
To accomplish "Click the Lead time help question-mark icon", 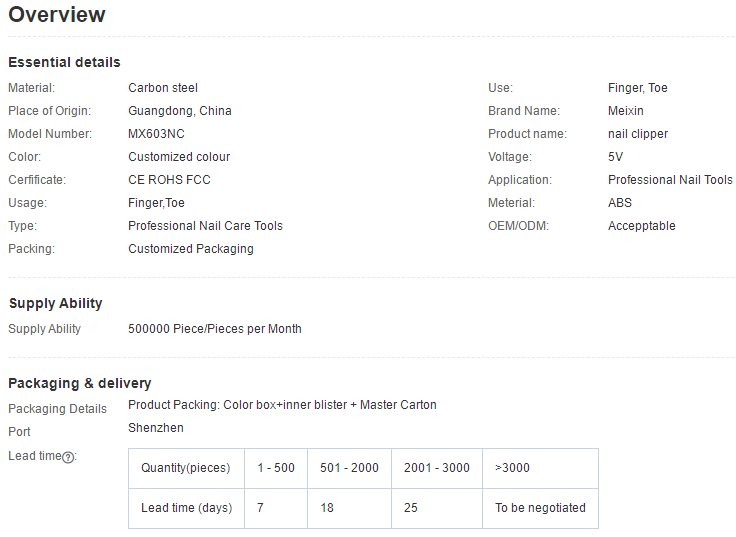I will click(68, 457).
